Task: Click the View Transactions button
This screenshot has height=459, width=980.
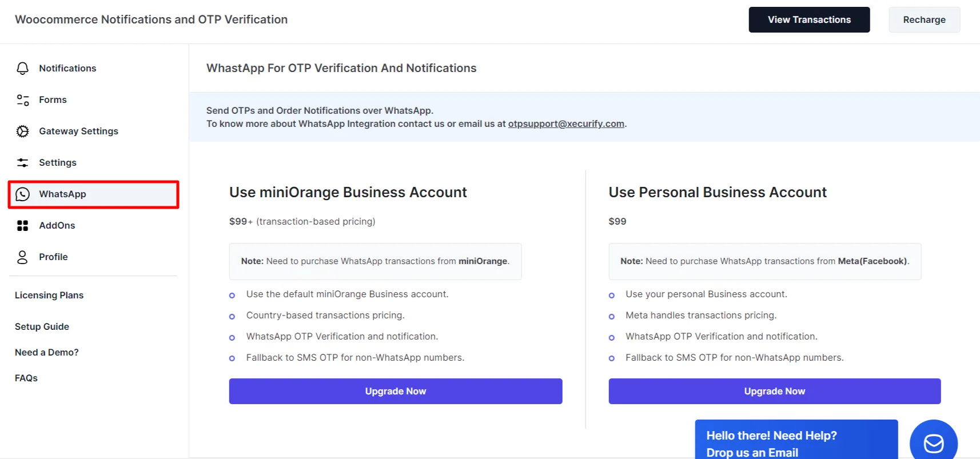Action: coord(809,19)
